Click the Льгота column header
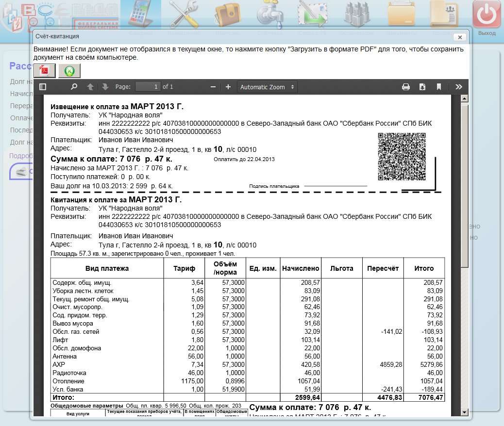504x426 pixels. pyautogui.click(x=342, y=268)
